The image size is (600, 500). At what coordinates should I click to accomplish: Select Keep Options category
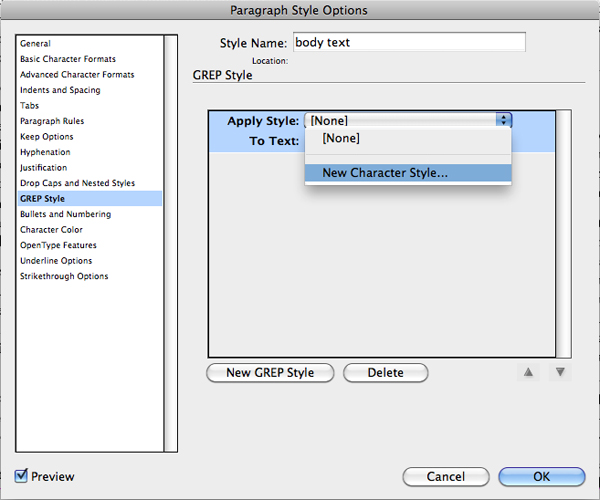tap(47, 137)
